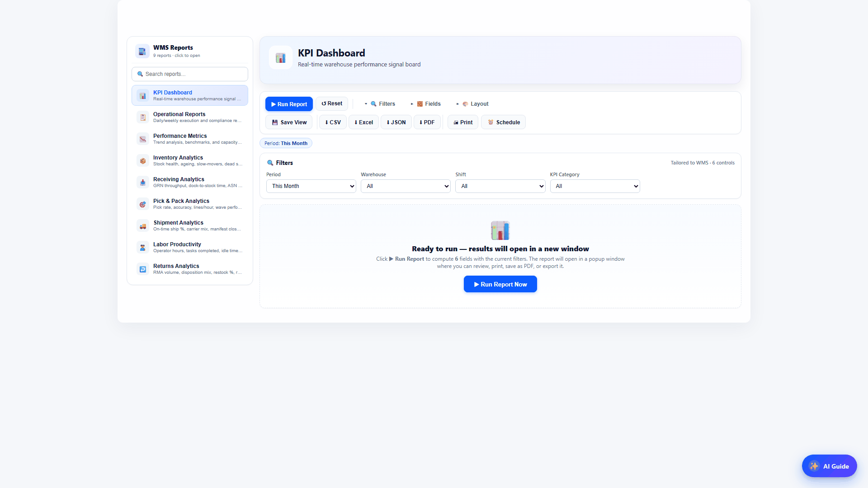The width and height of the screenshot is (868, 488).
Task: Open Shipment Analytics report
Action: coord(190,225)
